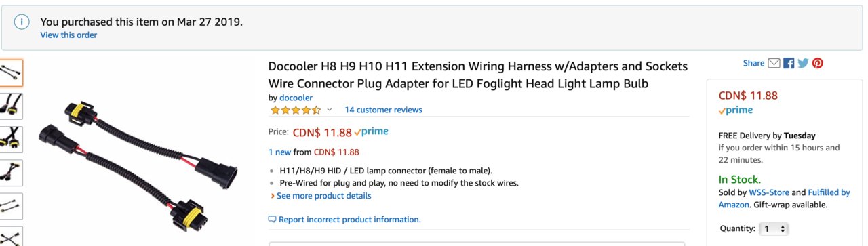Screen dimensions: 868x246
Task: Share this product via email icon
Action: pyautogui.click(x=774, y=63)
